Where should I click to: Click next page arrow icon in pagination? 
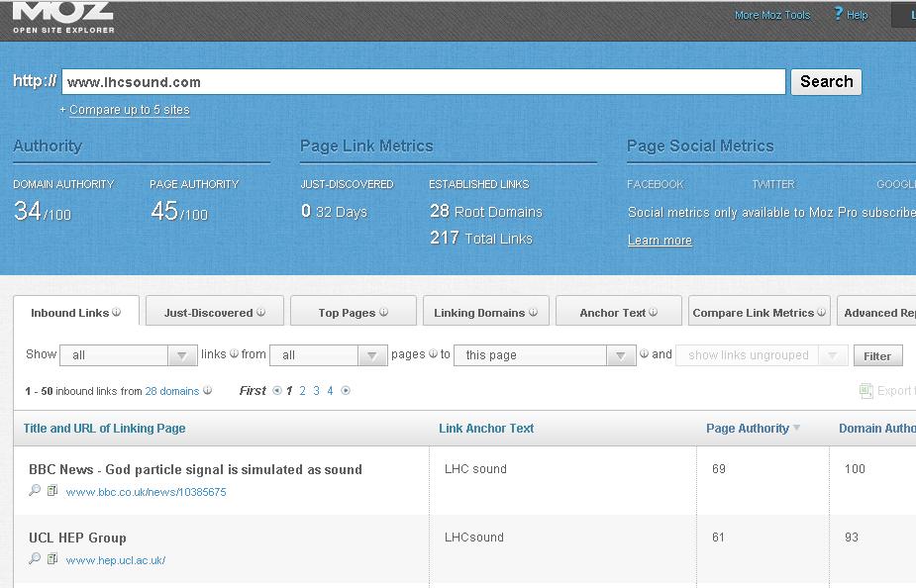346,391
